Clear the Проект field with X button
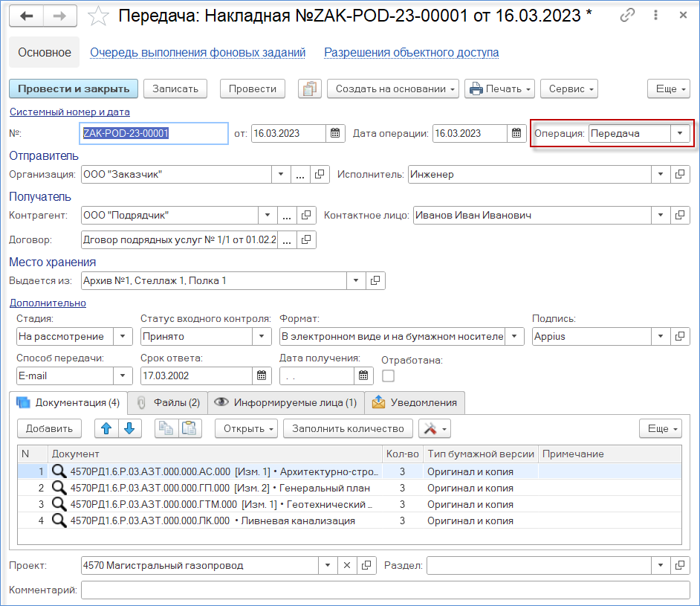The image size is (700, 606). [x=347, y=565]
